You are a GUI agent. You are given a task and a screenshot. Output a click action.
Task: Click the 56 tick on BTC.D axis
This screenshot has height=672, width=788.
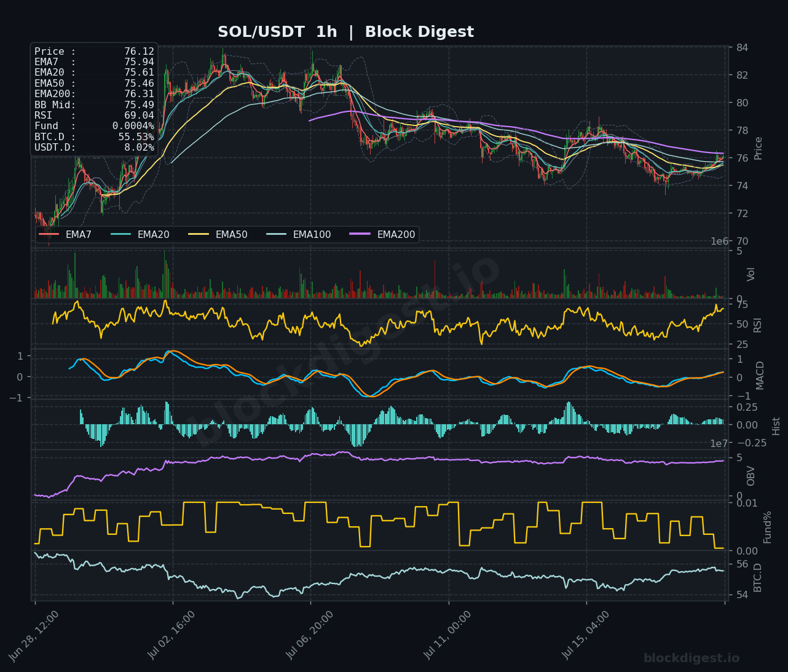[742, 564]
